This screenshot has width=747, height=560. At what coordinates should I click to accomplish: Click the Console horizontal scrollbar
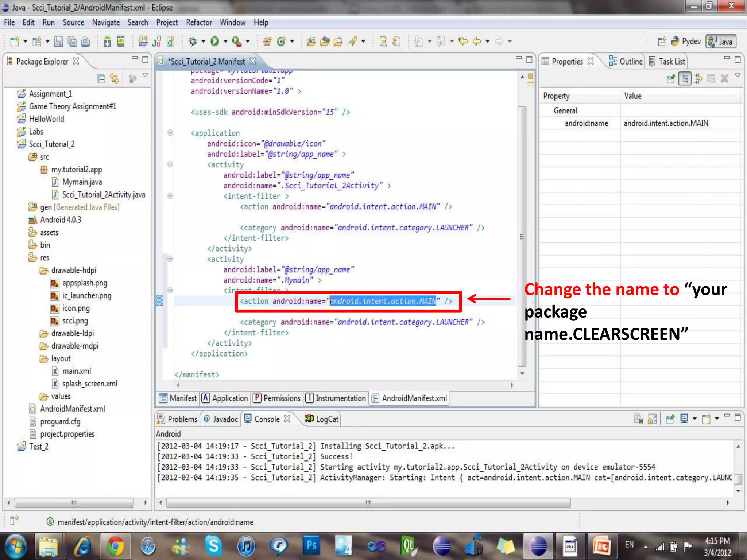[368, 503]
